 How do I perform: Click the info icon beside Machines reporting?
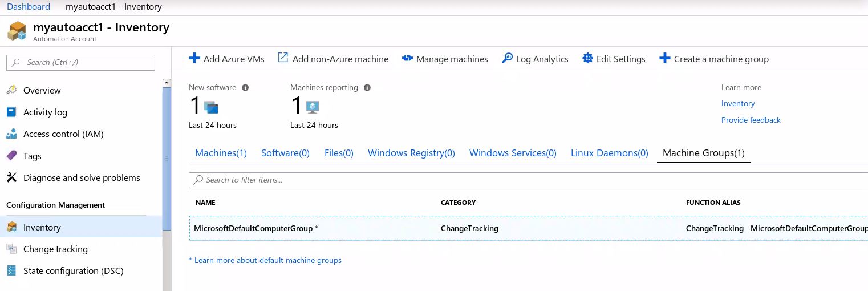367,88
